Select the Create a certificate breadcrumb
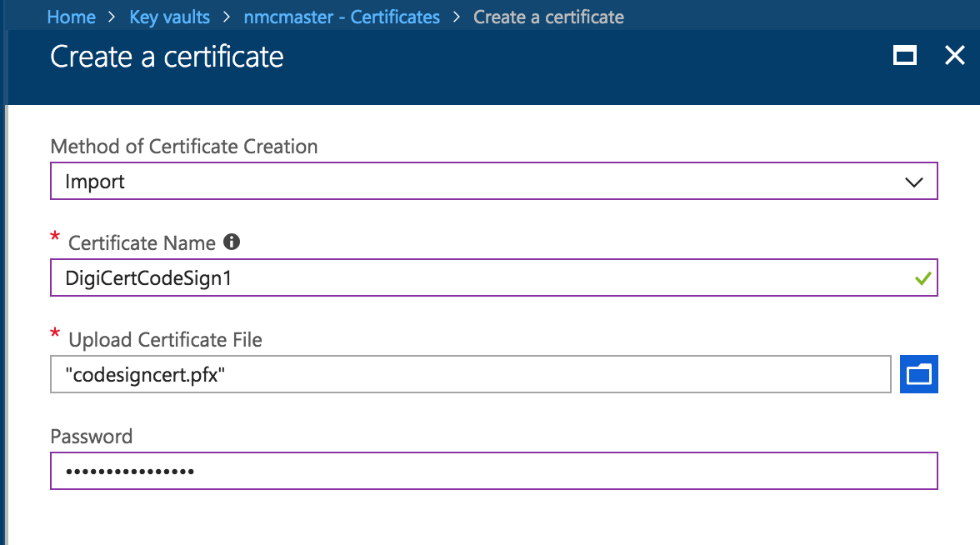Viewport: 980px width, 545px height. click(x=548, y=17)
